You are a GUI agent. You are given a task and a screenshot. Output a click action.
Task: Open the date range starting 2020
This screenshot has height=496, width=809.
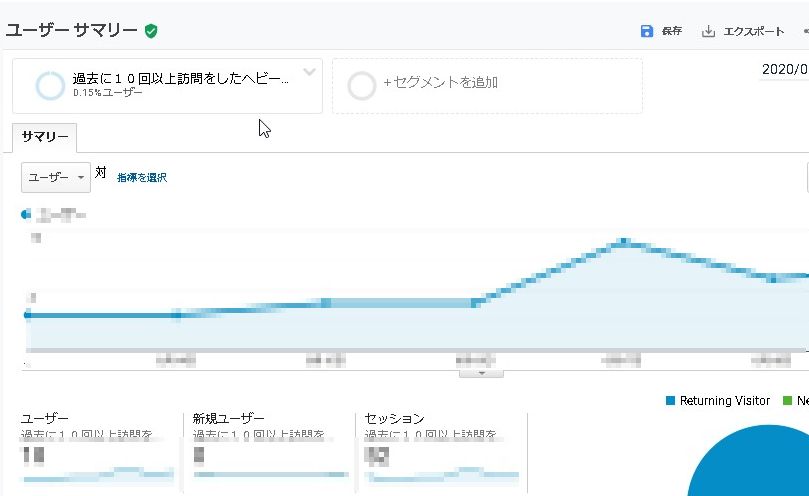tap(784, 70)
